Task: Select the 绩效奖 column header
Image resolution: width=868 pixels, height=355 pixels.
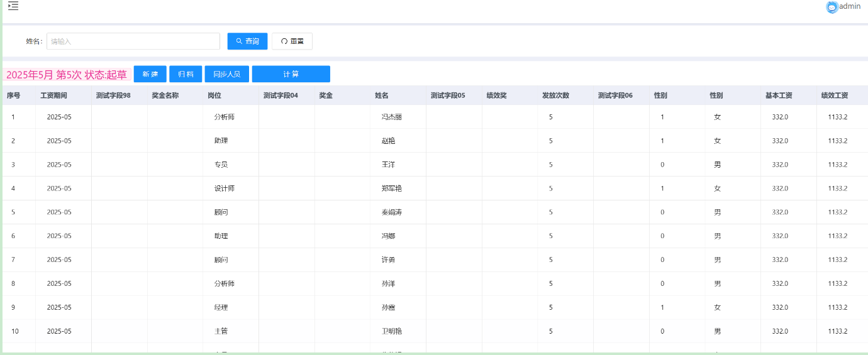Action: [497, 96]
